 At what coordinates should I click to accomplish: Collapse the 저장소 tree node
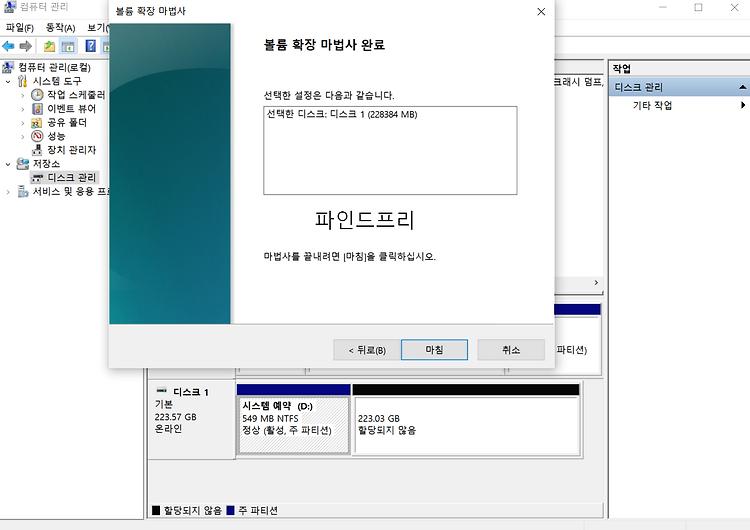point(8,165)
